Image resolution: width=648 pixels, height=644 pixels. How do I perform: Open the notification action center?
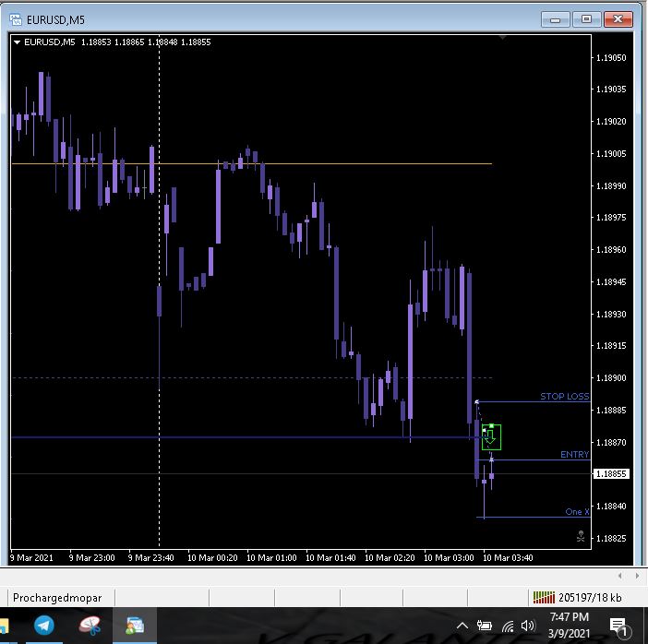619,627
